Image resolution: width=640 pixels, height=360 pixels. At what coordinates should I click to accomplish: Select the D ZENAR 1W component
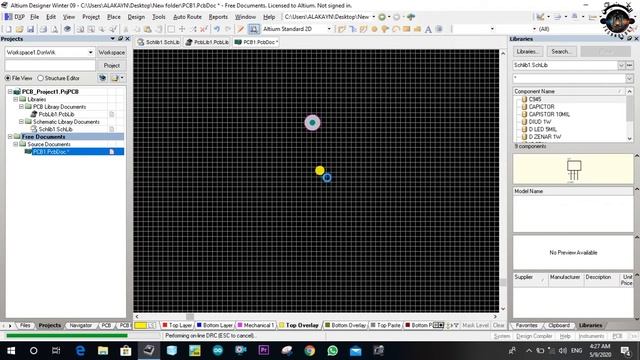(544, 137)
